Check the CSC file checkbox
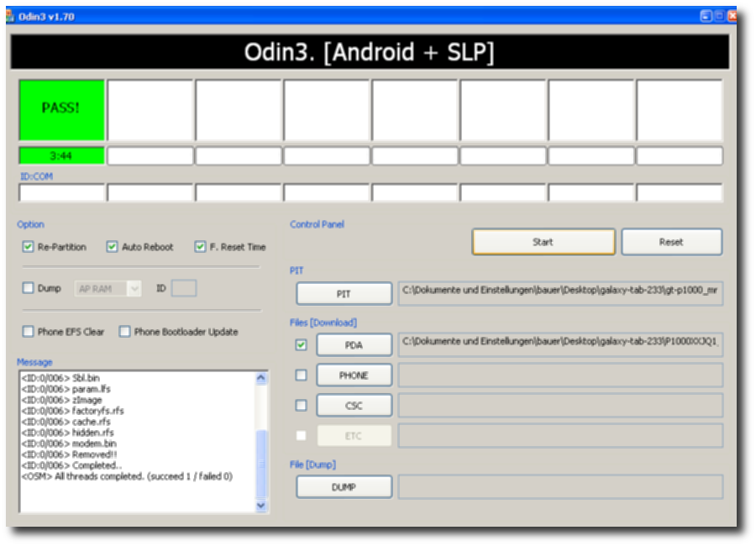Screen dimensions: 756x546 302,405
